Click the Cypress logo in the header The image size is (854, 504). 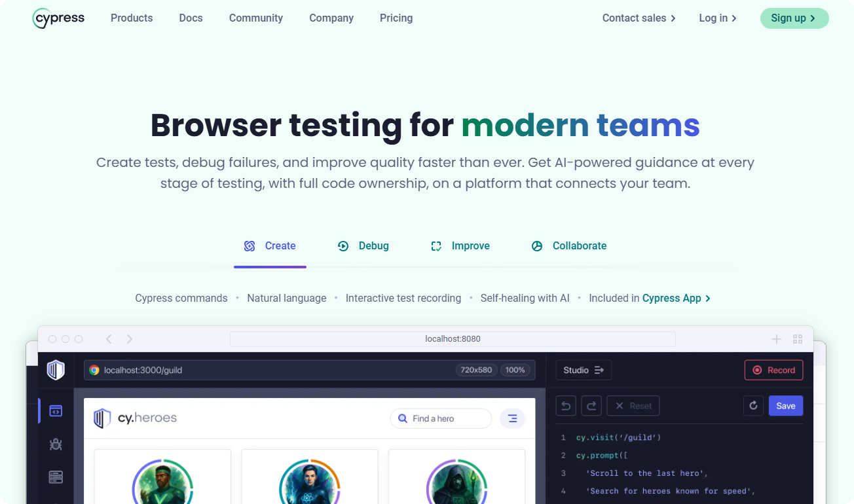pos(58,18)
